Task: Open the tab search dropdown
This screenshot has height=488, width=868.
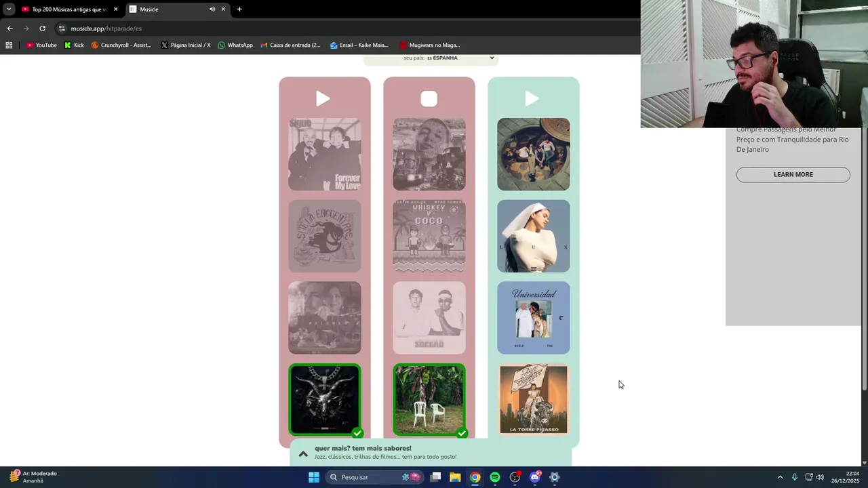Action: click(x=9, y=9)
